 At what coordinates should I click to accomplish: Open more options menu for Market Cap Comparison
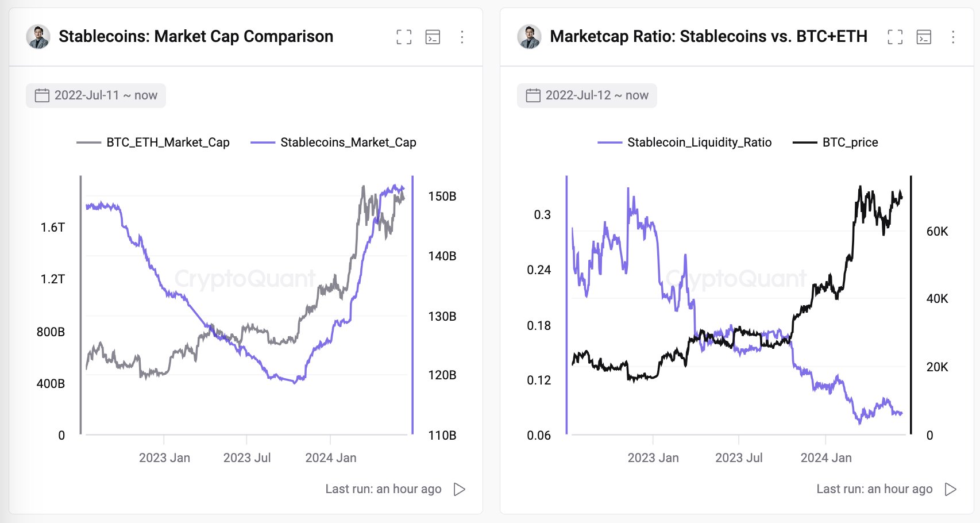462,37
